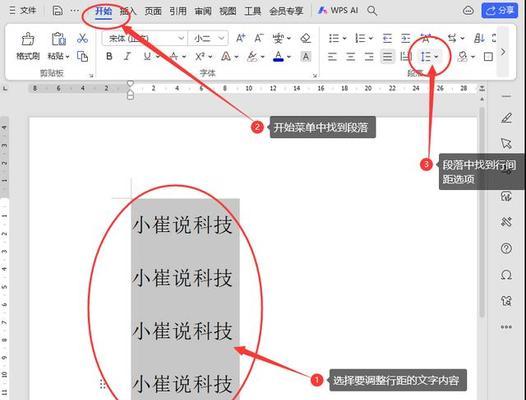This screenshot has height=400, width=526.
Task: Open the WPS AI button
Action: tap(338, 11)
